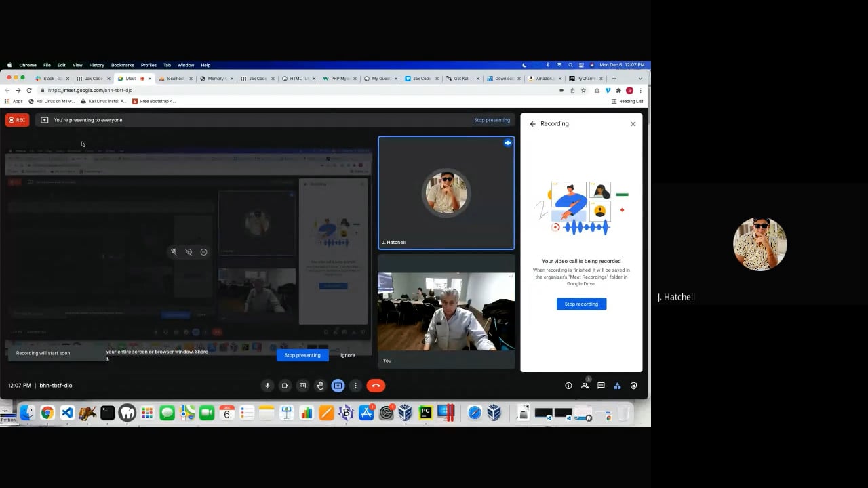Screen dimensions: 868x488
Task: Open the Free Bootstrap bookmark
Action: [154, 101]
